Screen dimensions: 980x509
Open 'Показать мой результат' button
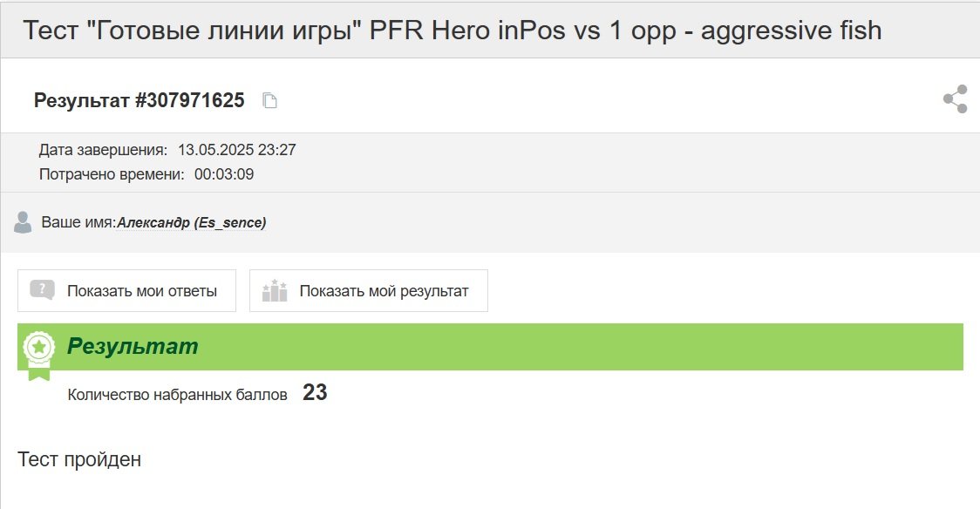(x=369, y=290)
